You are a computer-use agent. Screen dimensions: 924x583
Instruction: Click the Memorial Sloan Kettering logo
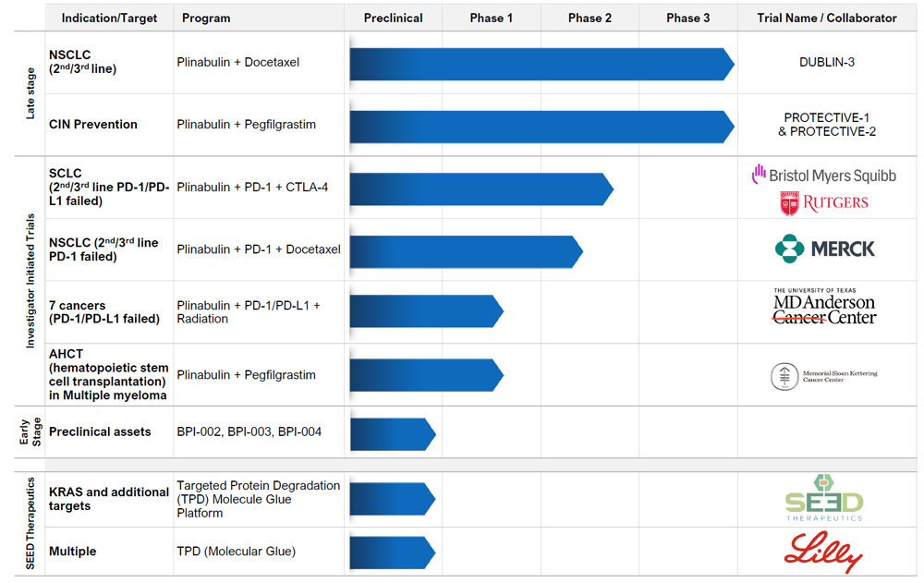[x=824, y=376]
